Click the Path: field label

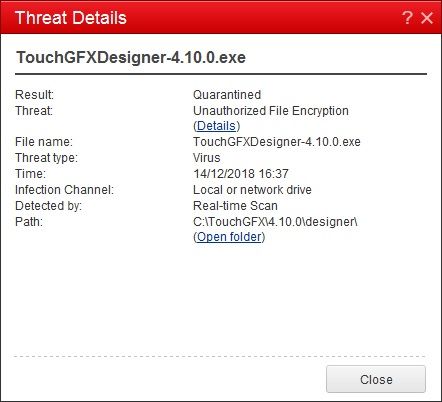tap(29, 222)
